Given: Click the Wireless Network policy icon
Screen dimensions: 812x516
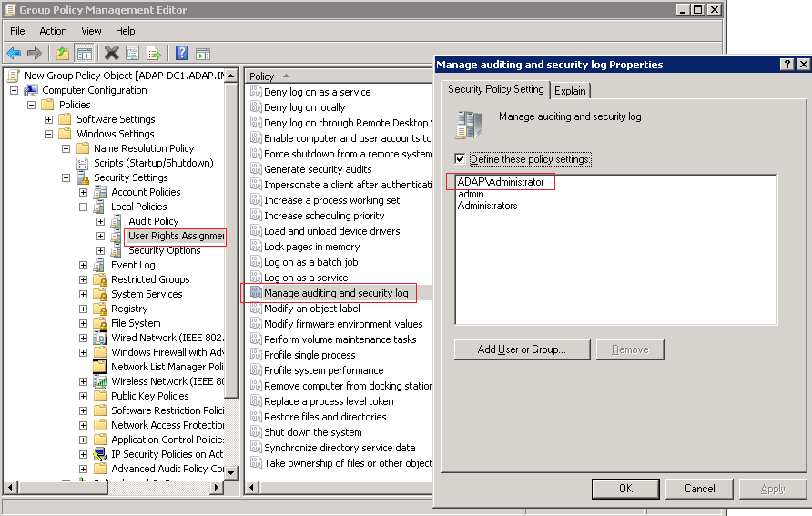Looking at the screenshot, I should (100, 381).
